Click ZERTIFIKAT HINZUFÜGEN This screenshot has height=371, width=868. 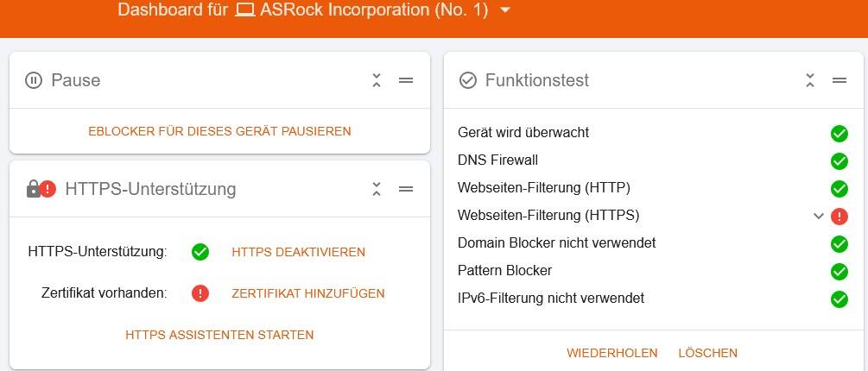tap(308, 293)
